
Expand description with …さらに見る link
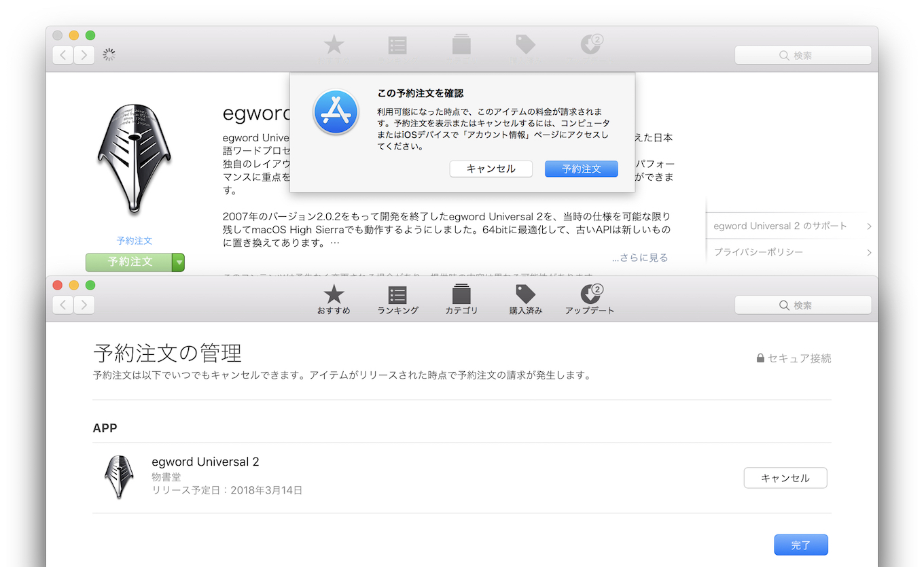pos(639,258)
